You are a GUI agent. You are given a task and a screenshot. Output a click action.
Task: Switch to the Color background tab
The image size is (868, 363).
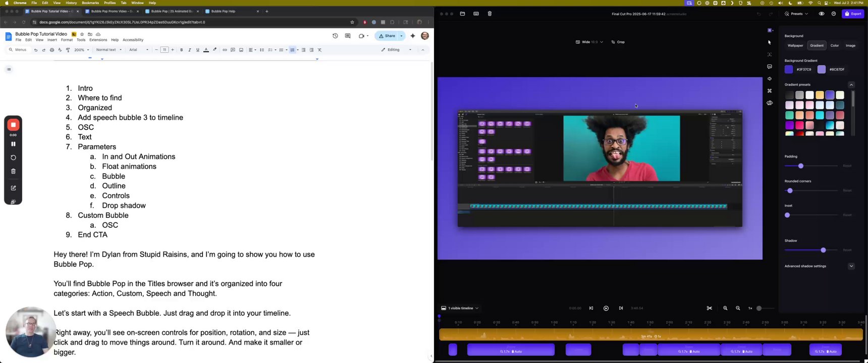click(835, 45)
